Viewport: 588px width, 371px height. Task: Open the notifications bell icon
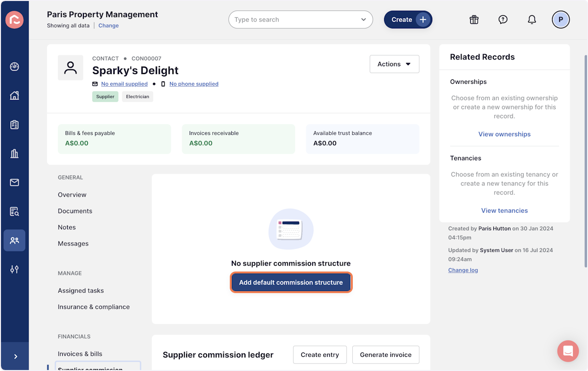coord(532,20)
